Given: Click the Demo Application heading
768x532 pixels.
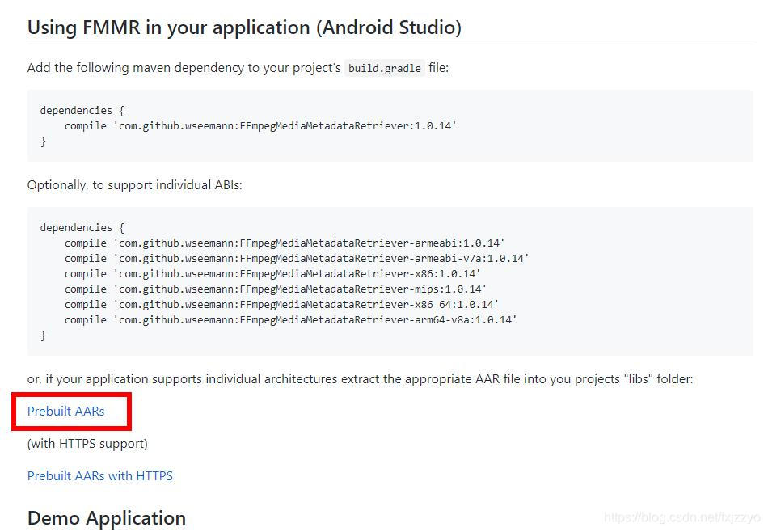Looking at the screenshot, I should tap(107, 518).
